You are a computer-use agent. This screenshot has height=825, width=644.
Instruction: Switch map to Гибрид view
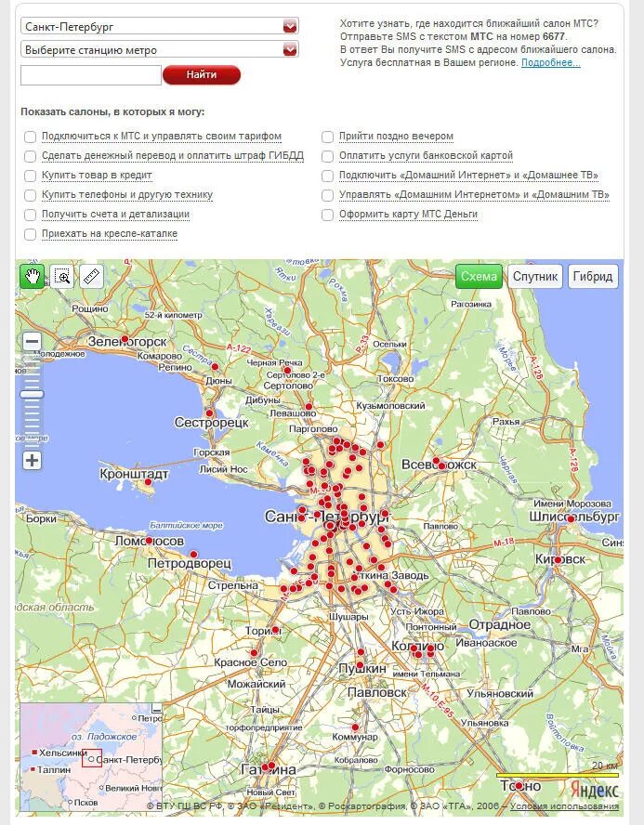point(593,276)
